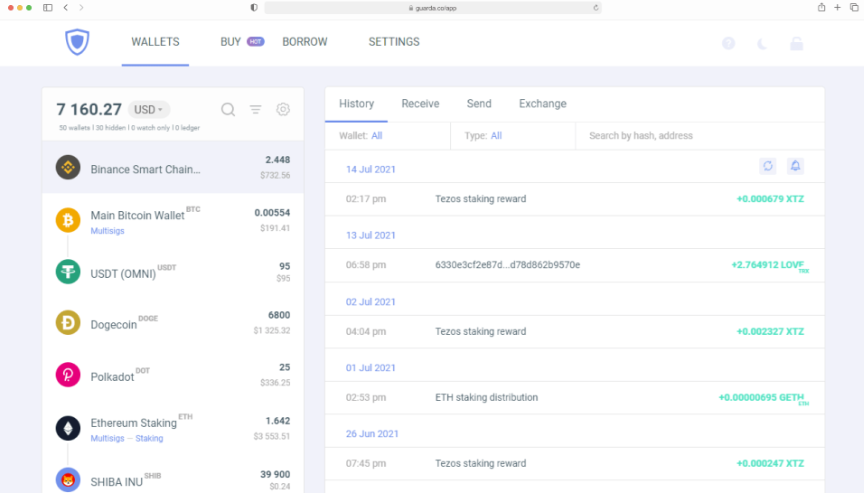This screenshot has height=495, width=864.
Task: Go back in browser history
Action: (x=66, y=8)
